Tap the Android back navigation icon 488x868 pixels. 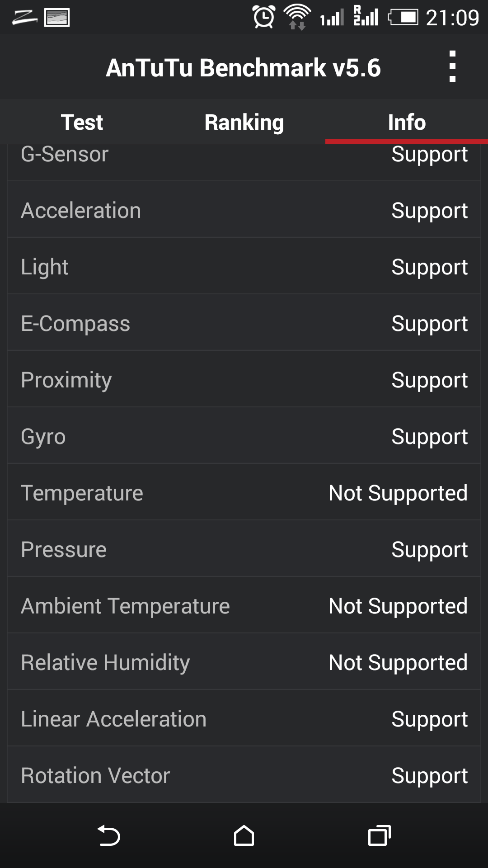point(109,835)
